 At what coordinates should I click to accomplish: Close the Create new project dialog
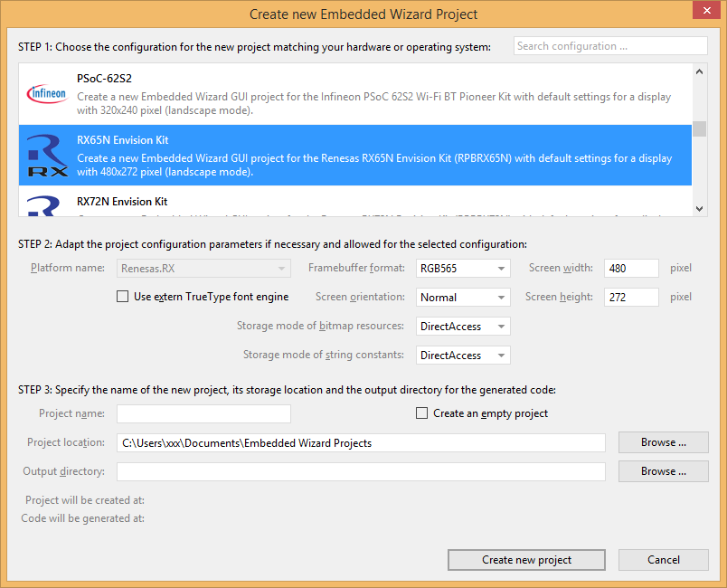point(704,11)
